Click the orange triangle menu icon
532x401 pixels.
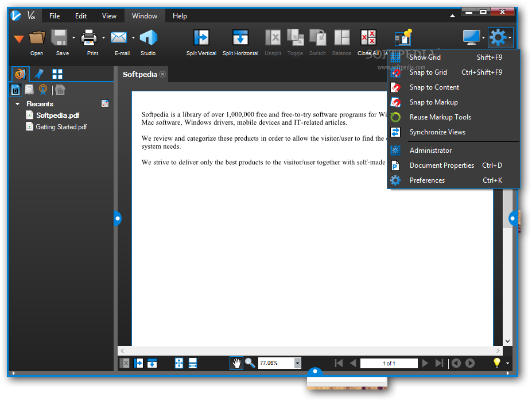(19, 39)
